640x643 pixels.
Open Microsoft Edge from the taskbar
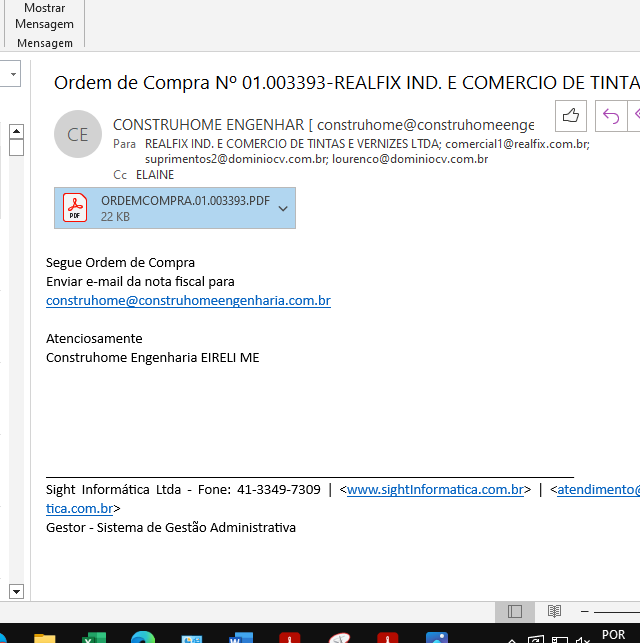(143, 637)
